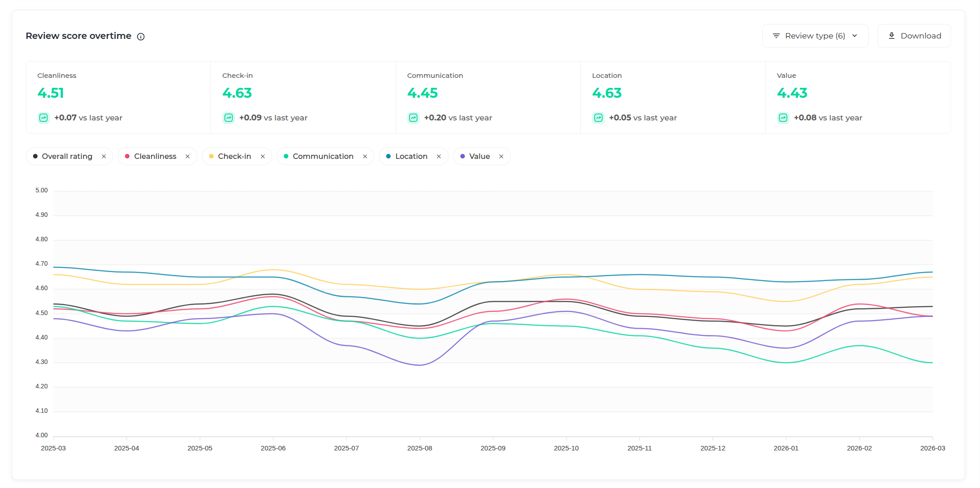980x488 pixels.
Task: Click the trend icon under Location score
Action: point(598,118)
